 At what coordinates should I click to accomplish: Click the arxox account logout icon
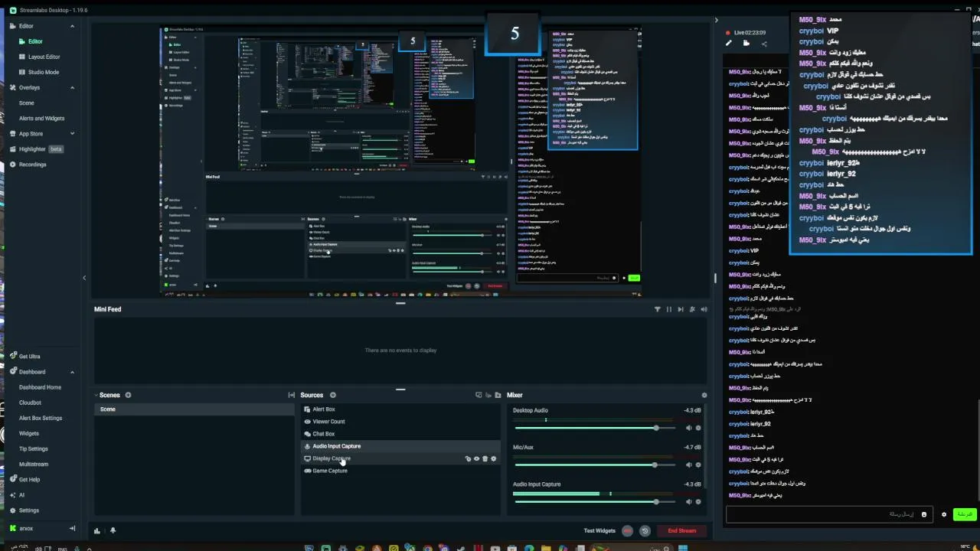tap(73, 528)
